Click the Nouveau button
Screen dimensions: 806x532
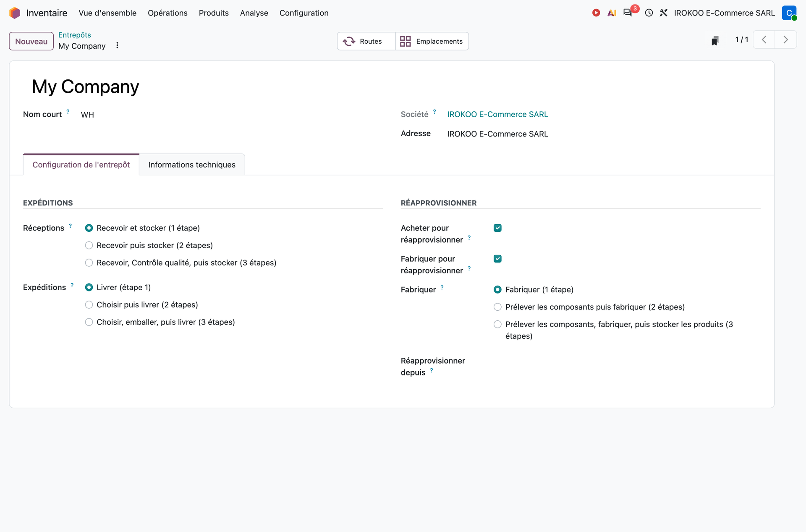31,41
